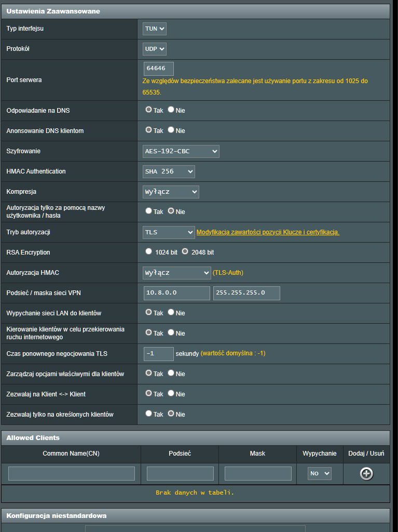Click the Port serwera input field

tap(159, 69)
